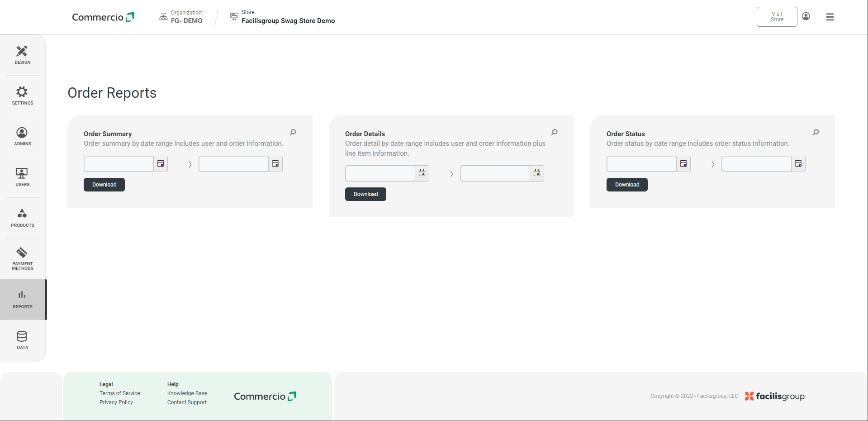
Task: Click the user account profile icon
Action: tap(806, 16)
